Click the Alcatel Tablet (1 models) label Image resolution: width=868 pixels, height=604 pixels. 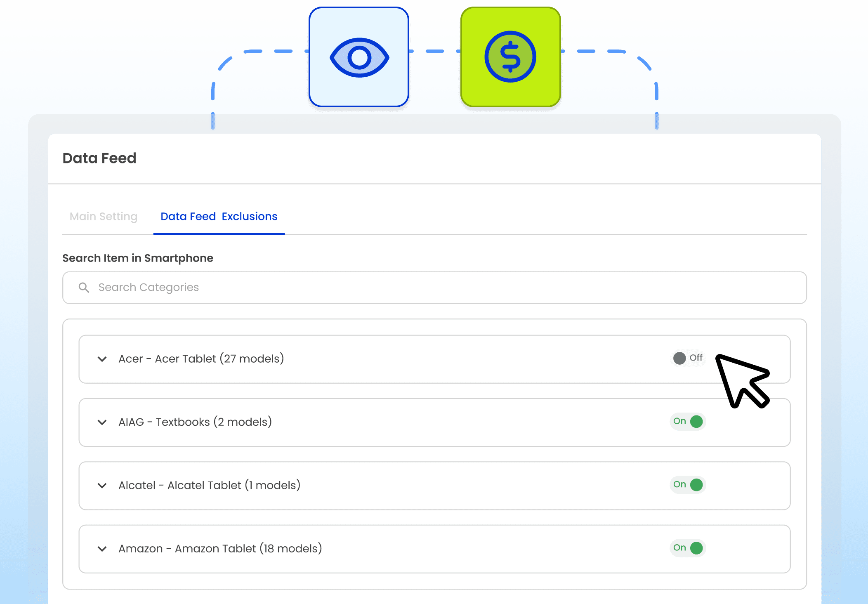tap(209, 486)
